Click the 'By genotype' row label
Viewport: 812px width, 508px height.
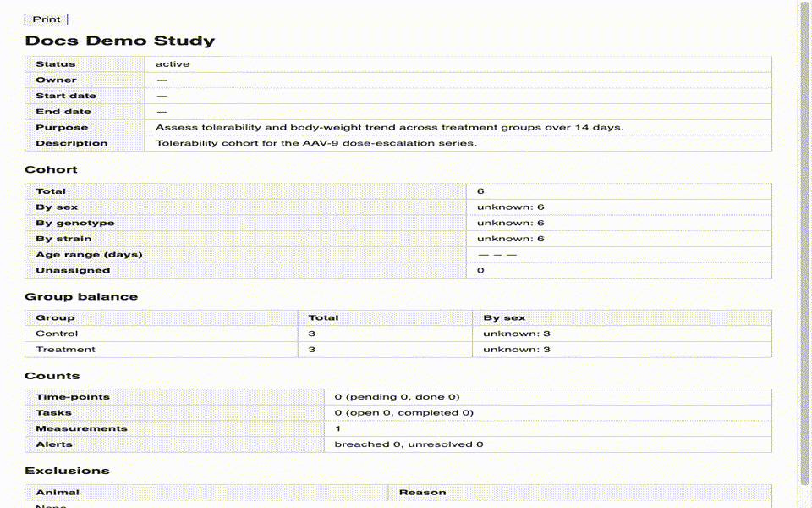[x=75, y=223]
